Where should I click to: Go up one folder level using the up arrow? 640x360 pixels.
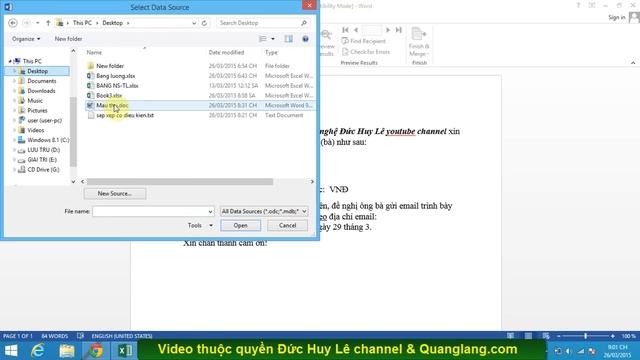48,23
